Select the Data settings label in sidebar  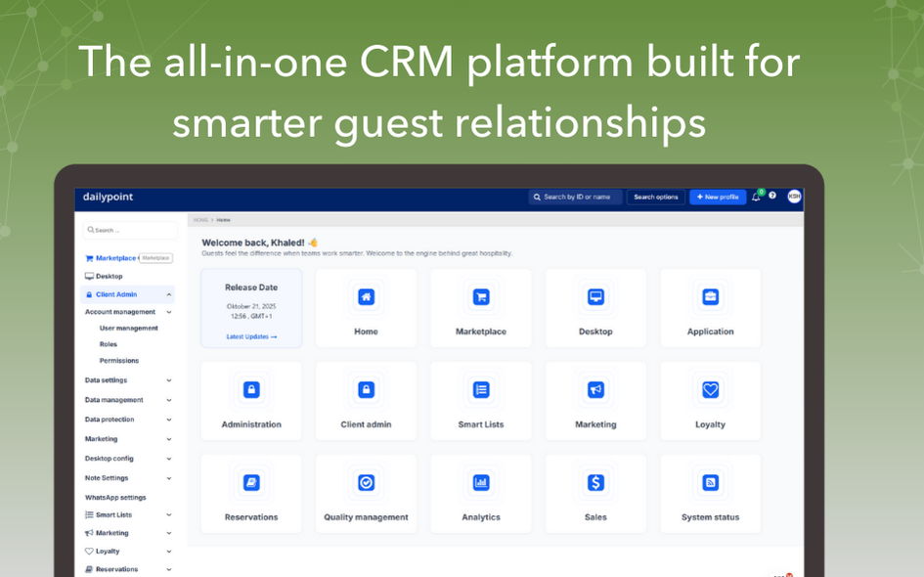106,380
